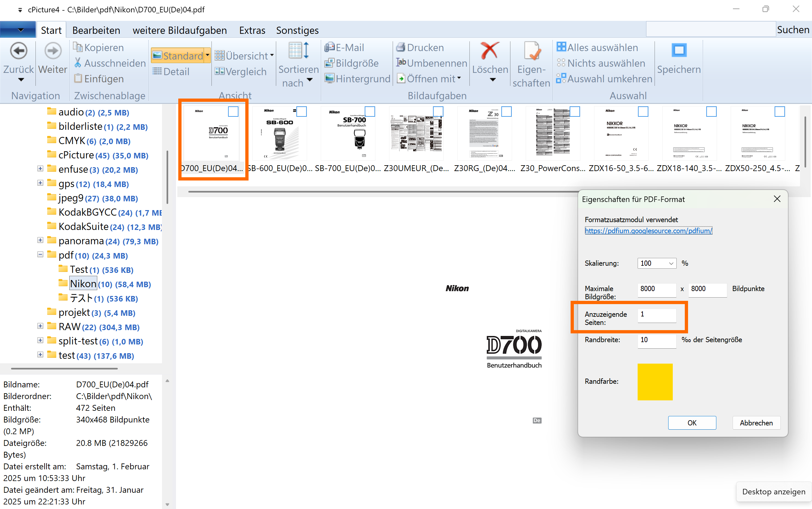Image resolution: width=812 pixels, height=509 pixels.
Task: Tick checkbox on SB-600 thumbnail
Action: (301, 112)
